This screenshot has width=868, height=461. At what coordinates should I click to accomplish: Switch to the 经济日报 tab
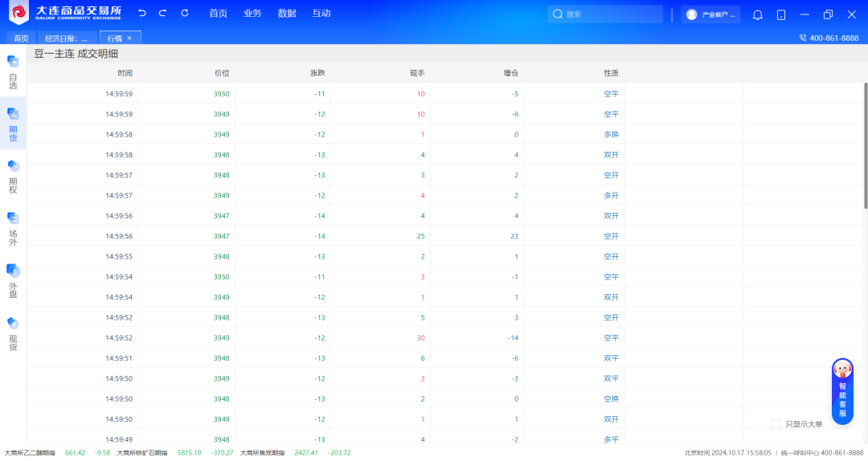pos(66,38)
